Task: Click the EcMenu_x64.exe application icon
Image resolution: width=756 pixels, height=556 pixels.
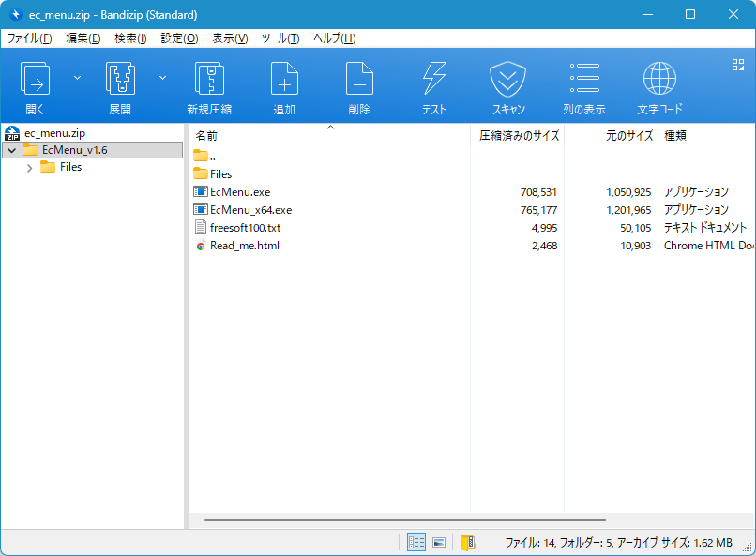Action: point(201,210)
